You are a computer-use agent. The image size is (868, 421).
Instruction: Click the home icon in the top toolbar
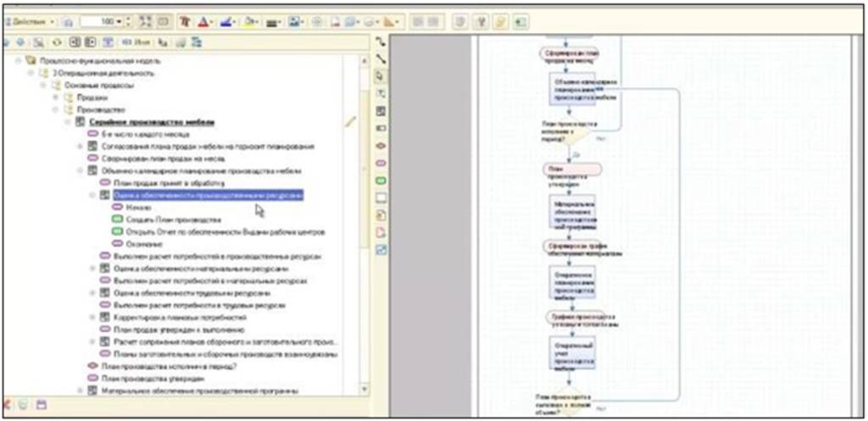(67, 21)
